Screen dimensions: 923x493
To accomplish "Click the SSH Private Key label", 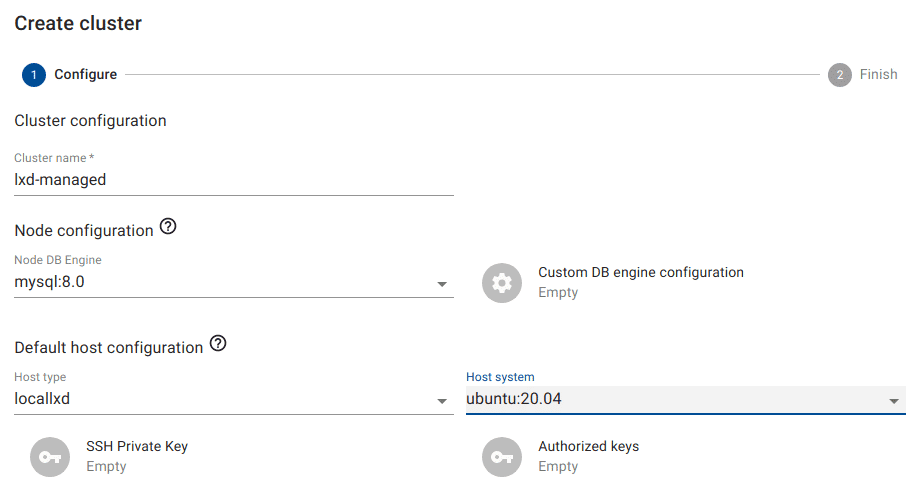I will [x=137, y=446].
